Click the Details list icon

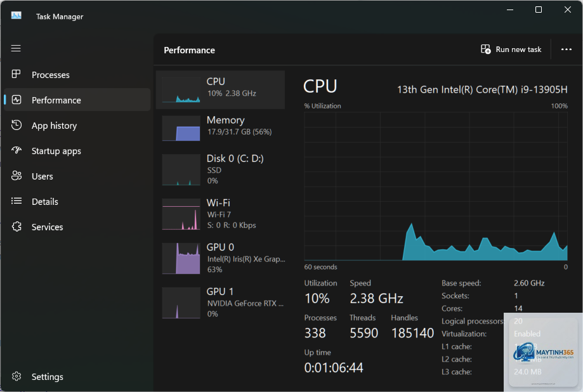[x=16, y=201]
